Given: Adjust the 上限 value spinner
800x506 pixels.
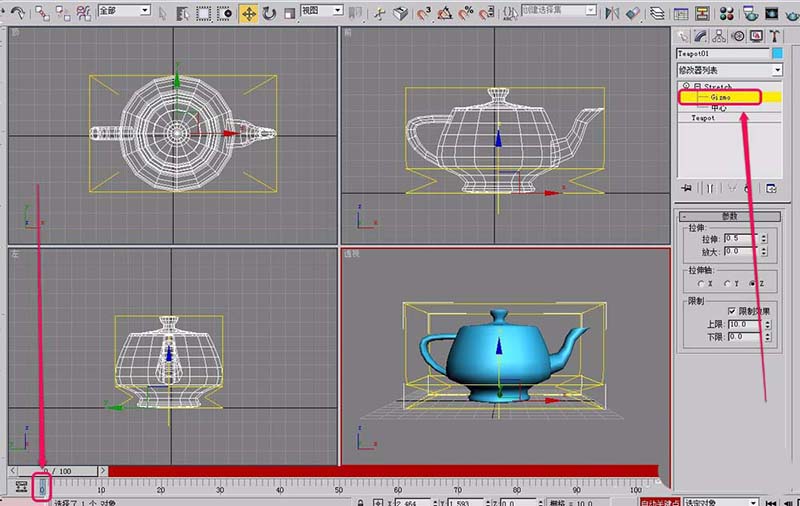Looking at the screenshot, I should pyautogui.click(x=768, y=324).
